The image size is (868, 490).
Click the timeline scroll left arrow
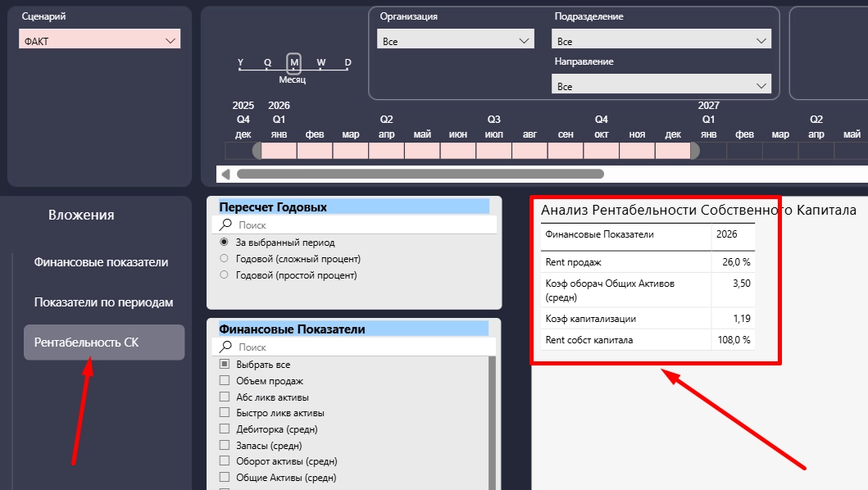pyautogui.click(x=225, y=174)
